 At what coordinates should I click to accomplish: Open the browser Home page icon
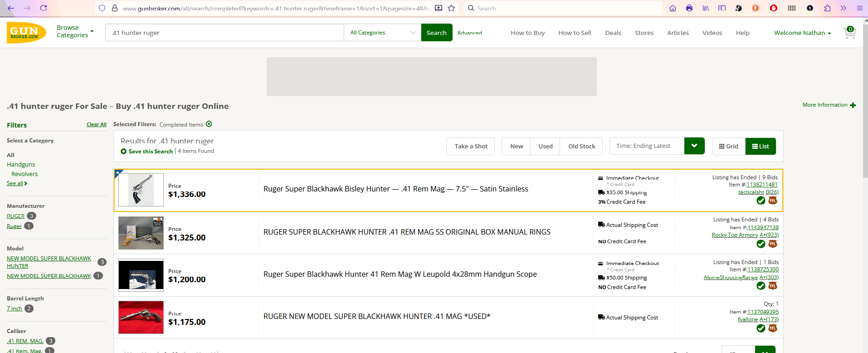tap(673, 8)
